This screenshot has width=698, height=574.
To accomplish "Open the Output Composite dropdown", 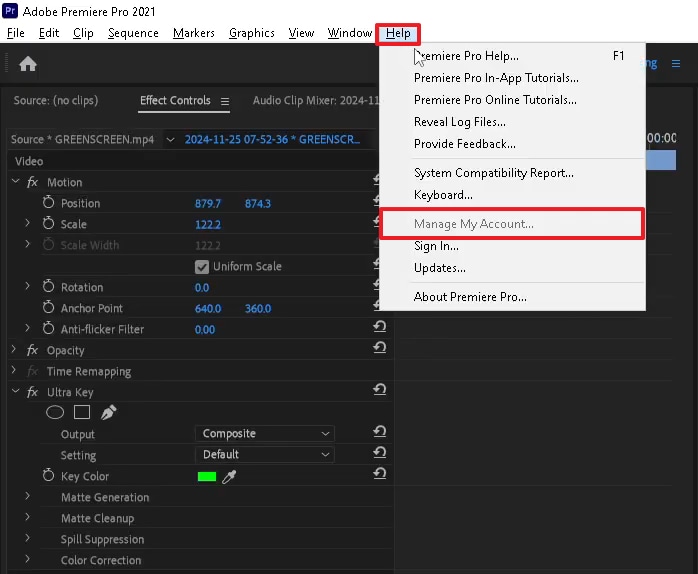I will coord(265,433).
